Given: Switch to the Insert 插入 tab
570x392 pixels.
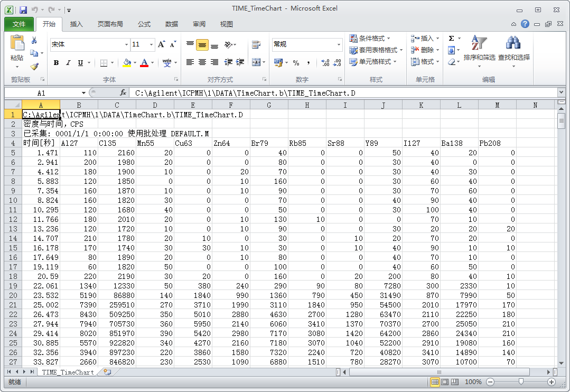Looking at the screenshot, I should (77, 24).
